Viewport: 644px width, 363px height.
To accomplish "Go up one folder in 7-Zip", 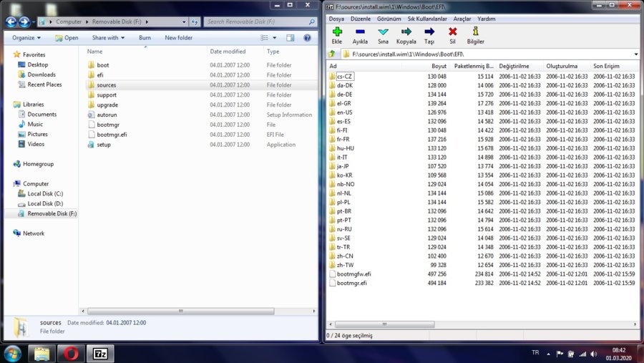I will (332, 54).
